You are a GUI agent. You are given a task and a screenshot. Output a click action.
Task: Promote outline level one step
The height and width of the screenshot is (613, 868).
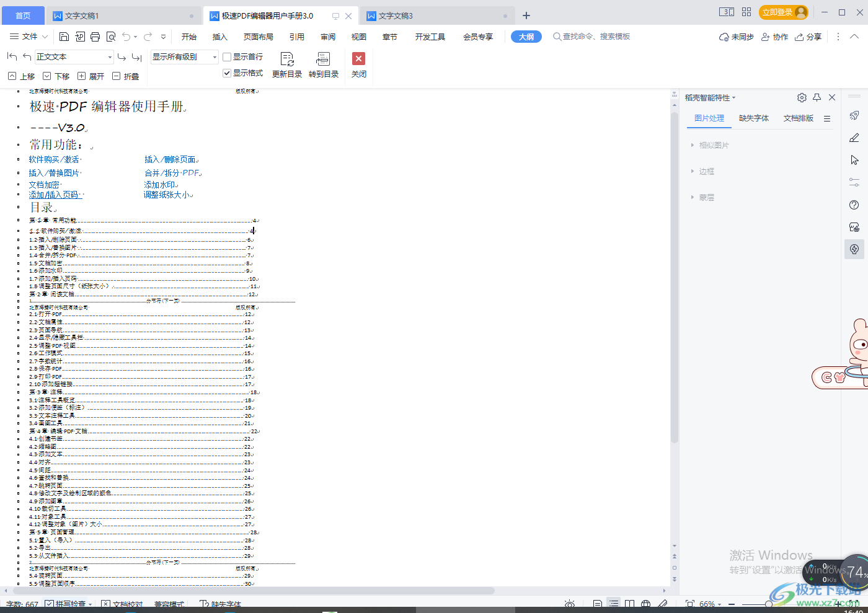click(27, 56)
